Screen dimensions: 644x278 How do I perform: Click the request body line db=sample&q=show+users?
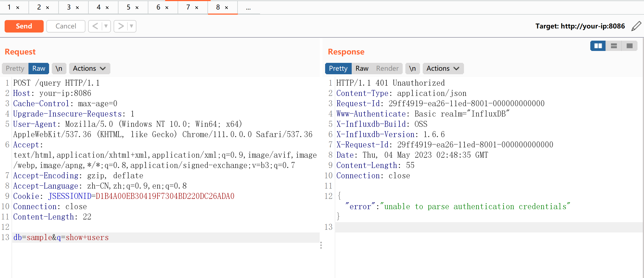(x=61, y=238)
